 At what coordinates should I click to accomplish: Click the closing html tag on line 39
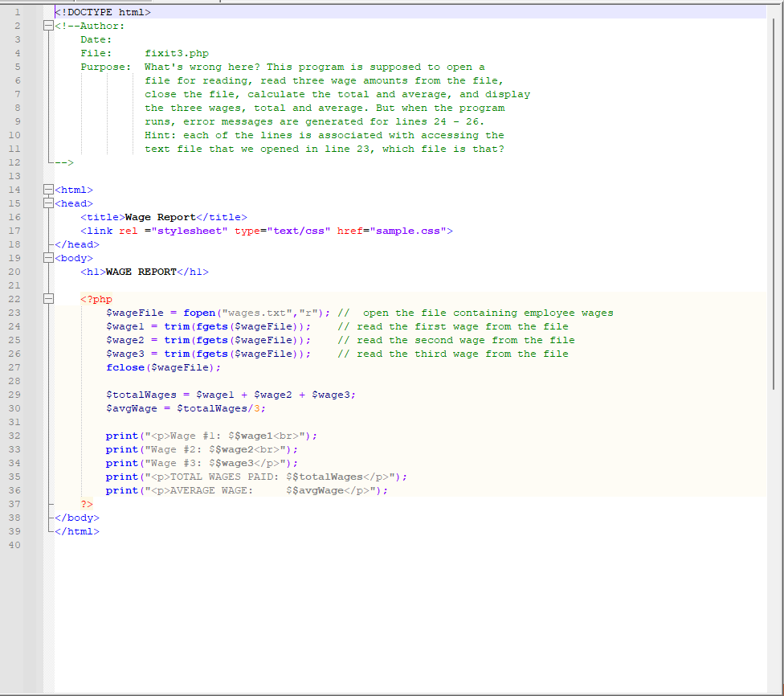tap(76, 531)
